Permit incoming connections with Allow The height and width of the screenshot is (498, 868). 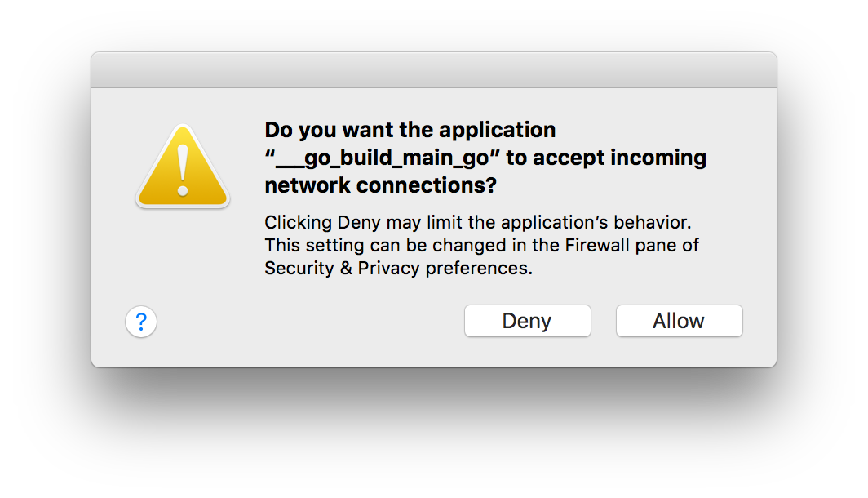click(x=680, y=321)
